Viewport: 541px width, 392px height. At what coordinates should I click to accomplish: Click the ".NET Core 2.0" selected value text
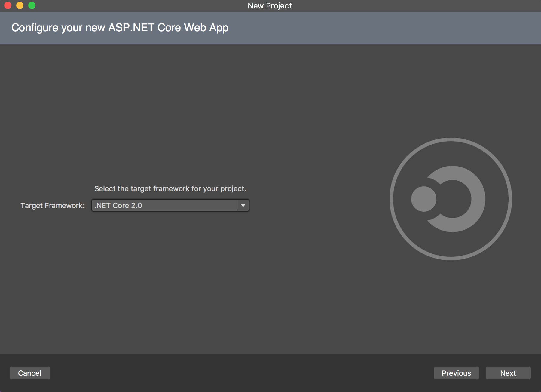[118, 206]
